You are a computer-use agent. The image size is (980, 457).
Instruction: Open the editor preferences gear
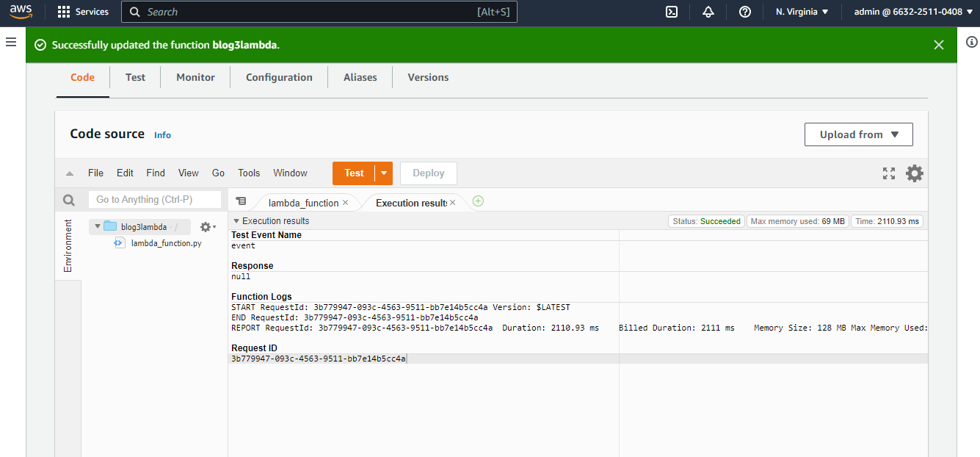pos(914,173)
